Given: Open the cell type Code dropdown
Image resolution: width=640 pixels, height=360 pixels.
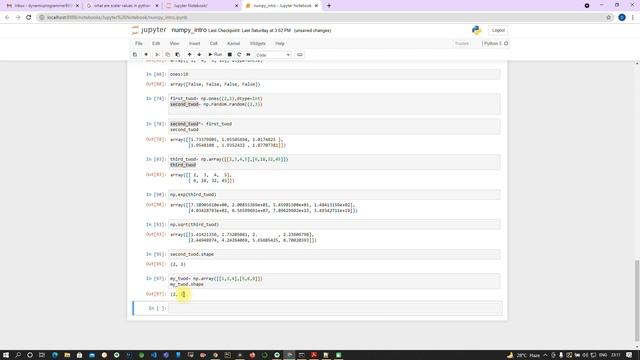Looking at the screenshot, I should (x=273, y=55).
